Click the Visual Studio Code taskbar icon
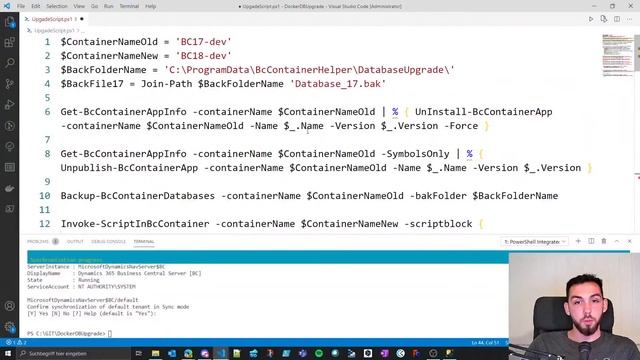This screenshot has width=640, height=360. 221,353
